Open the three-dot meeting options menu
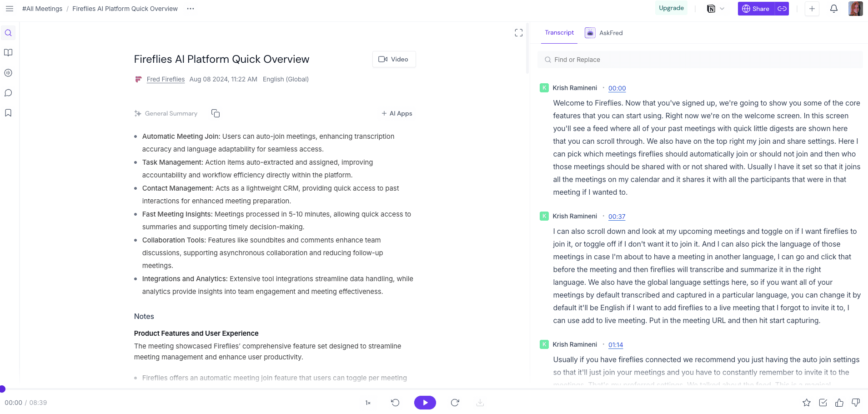 tap(191, 9)
